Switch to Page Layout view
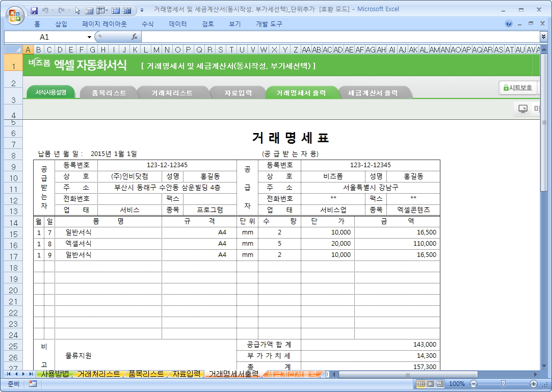Viewport: 552px width, 392px height. click(430, 384)
